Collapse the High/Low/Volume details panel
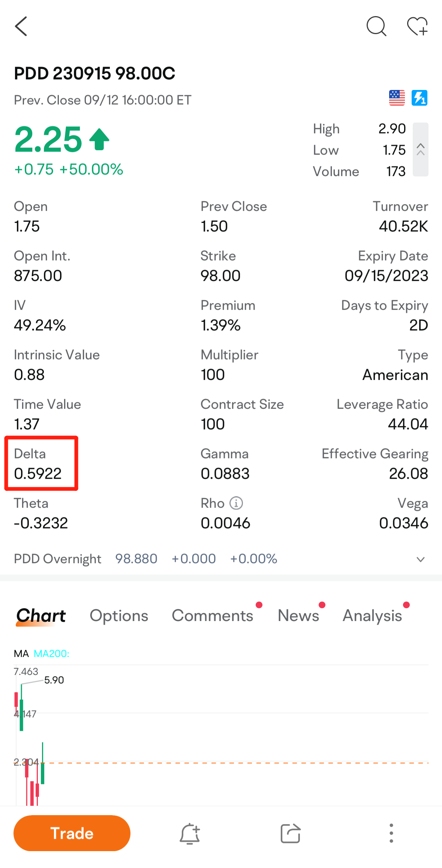 [x=421, y=150]
